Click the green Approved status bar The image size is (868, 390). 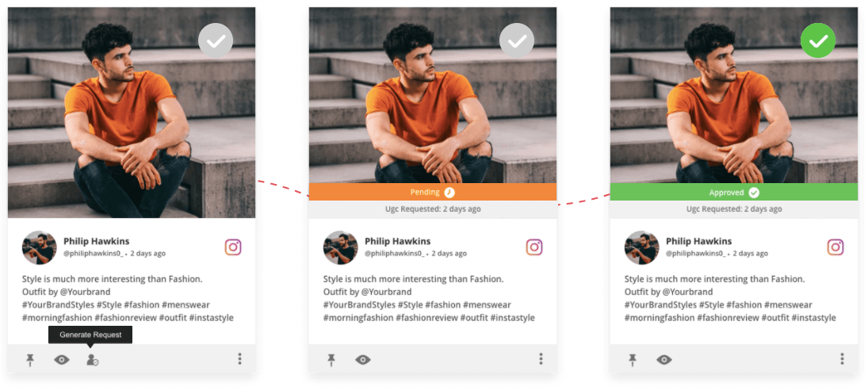click(733, 192)
